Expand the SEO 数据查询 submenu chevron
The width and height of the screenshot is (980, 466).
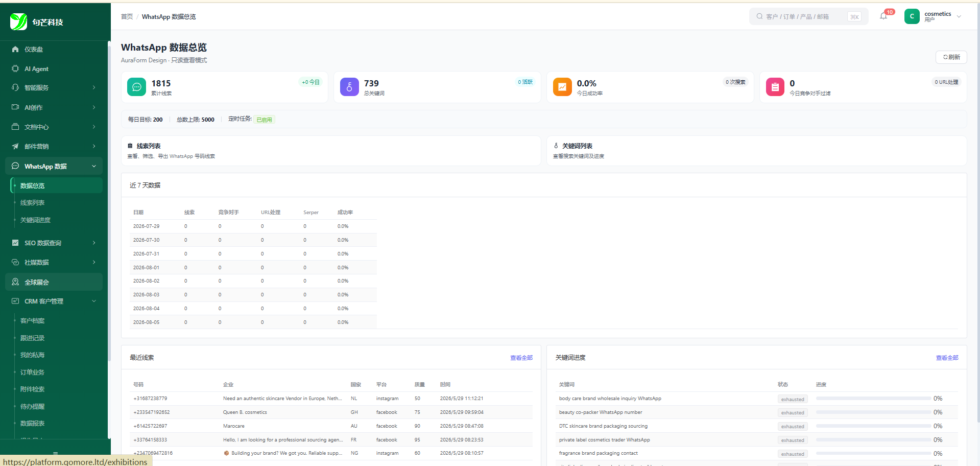(94, 243)
